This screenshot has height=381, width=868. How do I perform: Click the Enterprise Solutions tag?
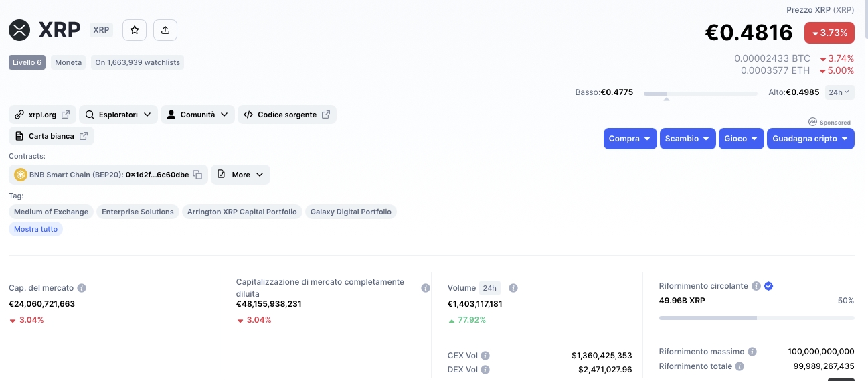coord(138,212)
